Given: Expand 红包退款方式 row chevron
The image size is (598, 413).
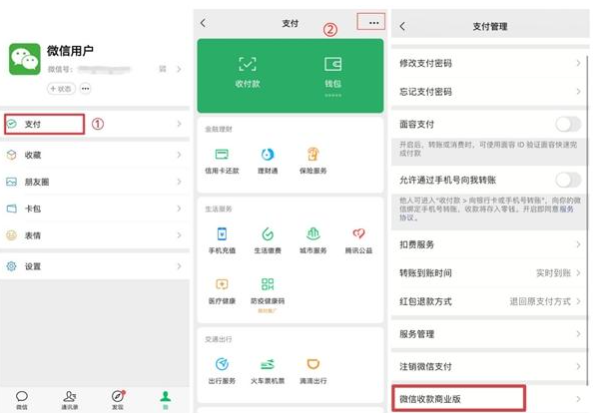Looking at the screenshot, I should [x=578, y=301].
